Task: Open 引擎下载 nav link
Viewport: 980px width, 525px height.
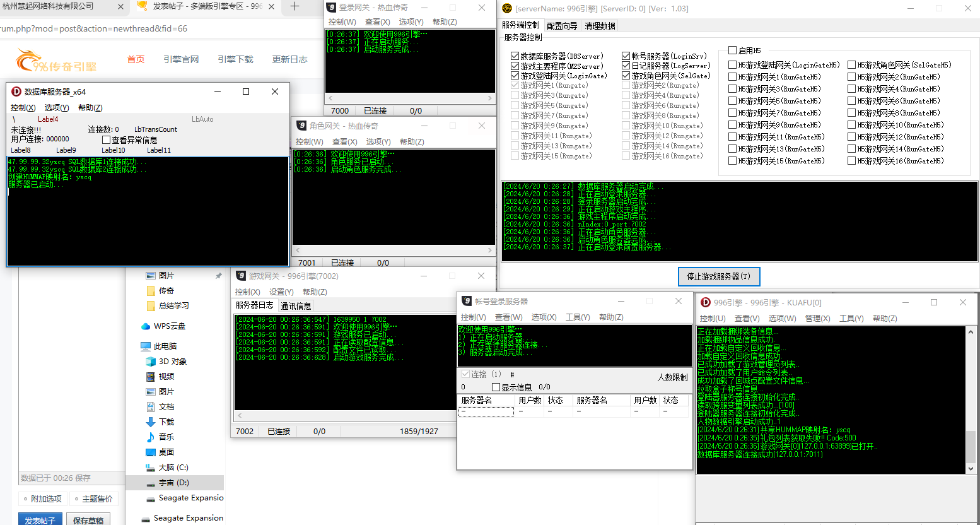Action: click(235, 59)
